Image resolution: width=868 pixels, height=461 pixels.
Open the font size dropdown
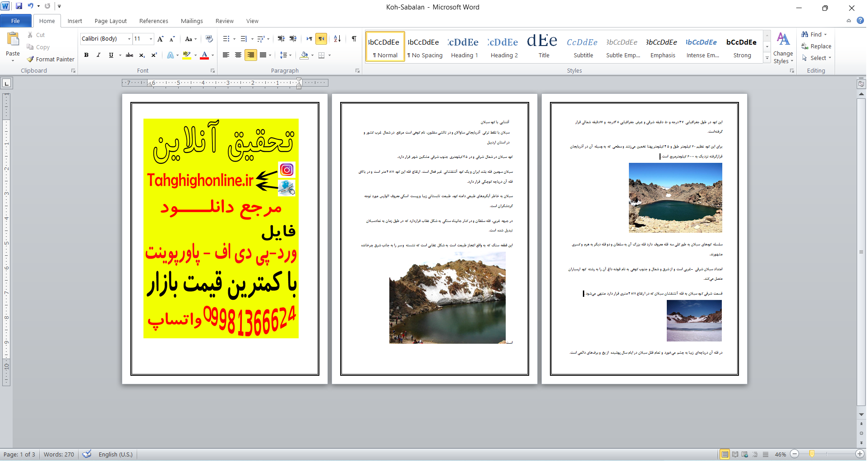(151, 39)
